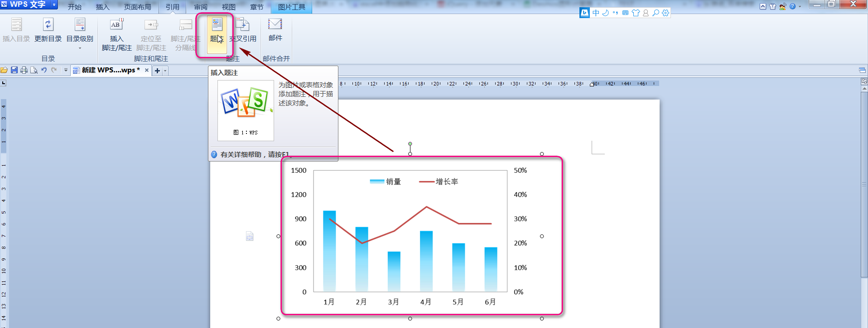Select the 新建 WPS....wps document tab
The image size is (868, 328).
111,70
